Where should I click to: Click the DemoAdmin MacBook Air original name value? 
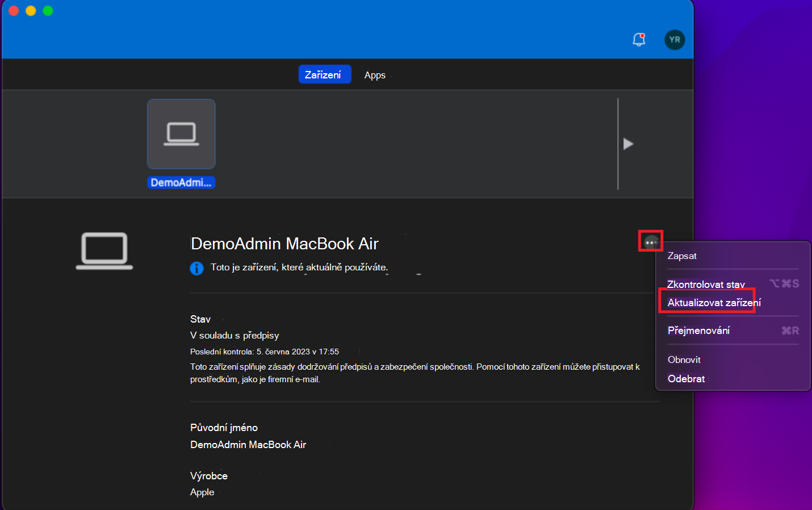[x=248, y=445]
